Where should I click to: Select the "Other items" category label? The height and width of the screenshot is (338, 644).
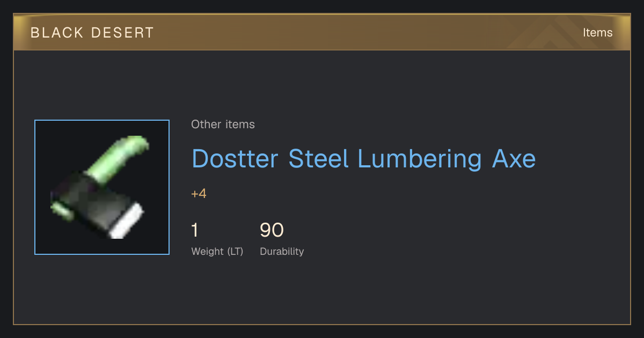coord(223,124)
